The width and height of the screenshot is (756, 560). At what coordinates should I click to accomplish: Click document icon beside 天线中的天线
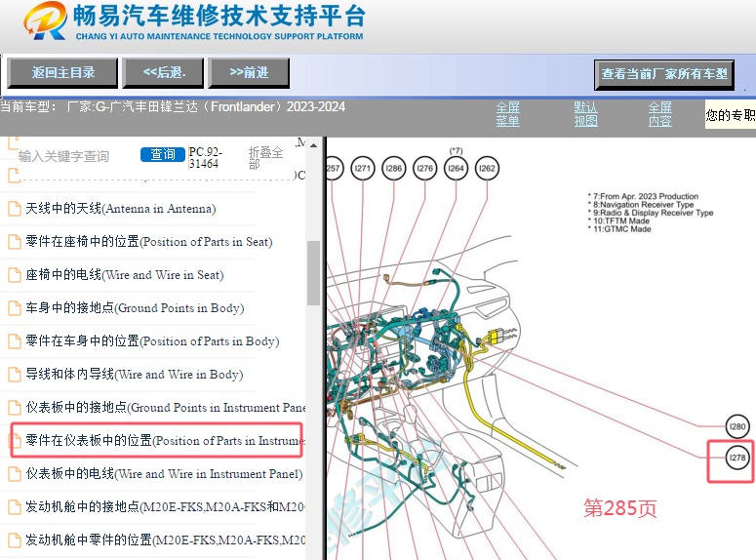[x=15, y=209]
